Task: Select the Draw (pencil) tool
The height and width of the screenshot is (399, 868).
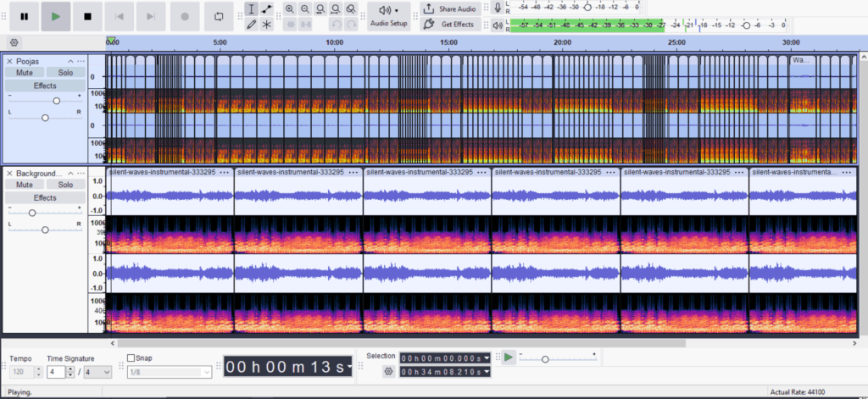Action: point(251,25)
